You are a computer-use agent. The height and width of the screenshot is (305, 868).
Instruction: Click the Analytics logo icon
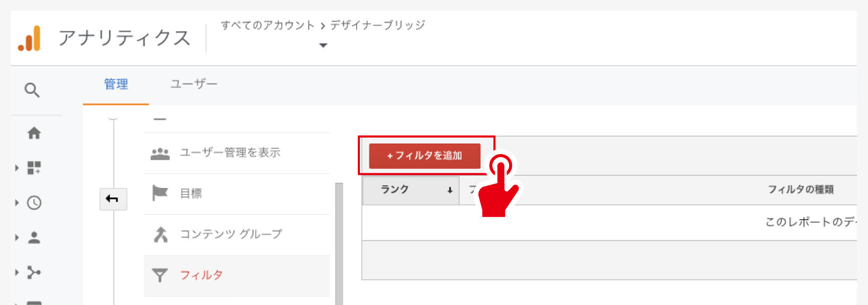coord(30,39)
